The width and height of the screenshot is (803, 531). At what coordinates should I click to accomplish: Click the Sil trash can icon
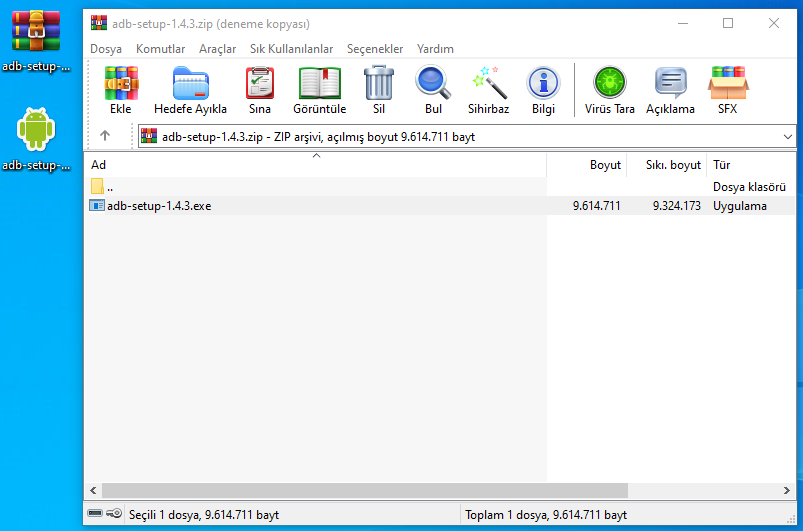(379, 83)
